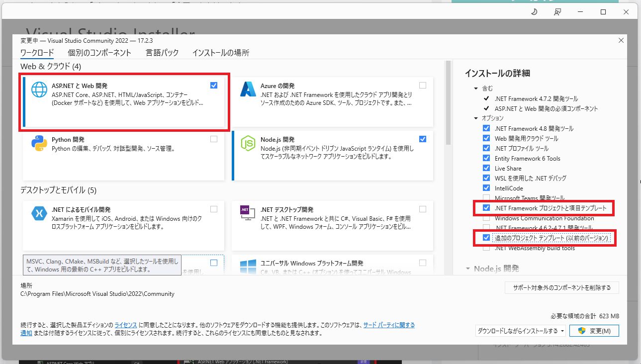Click サポート対象外のコンポーネントを削除する button
Screen dimensions: 641x364
tap(561, 287)
